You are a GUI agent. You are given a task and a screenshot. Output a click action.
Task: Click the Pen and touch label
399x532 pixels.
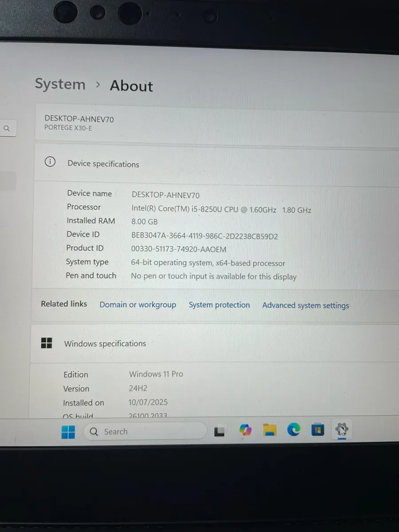pyautogui.click(x=91, y=275)
